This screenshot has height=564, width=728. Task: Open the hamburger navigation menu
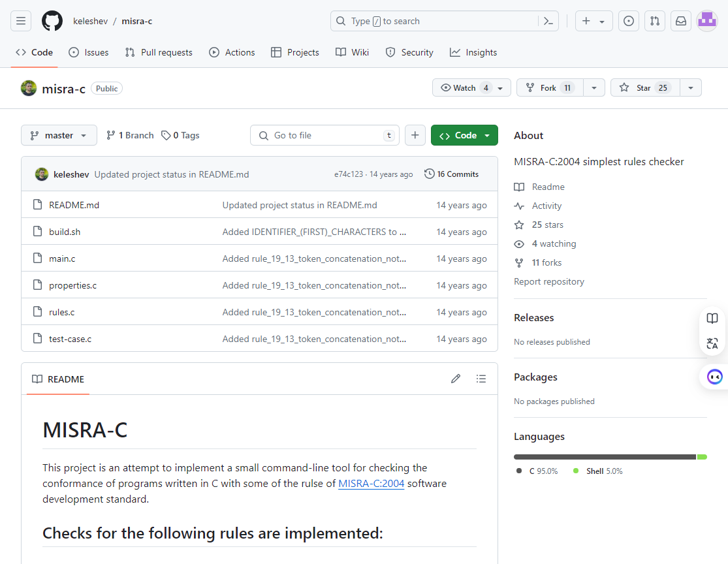click(21, 21)
